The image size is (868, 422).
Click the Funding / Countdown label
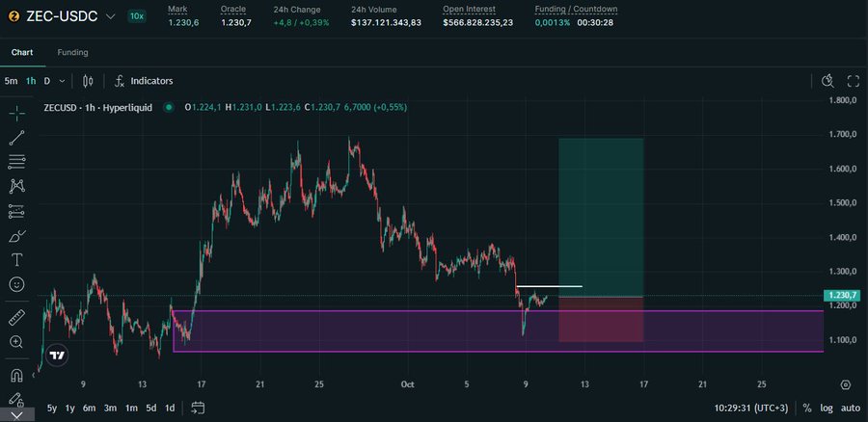coord(576,10)
